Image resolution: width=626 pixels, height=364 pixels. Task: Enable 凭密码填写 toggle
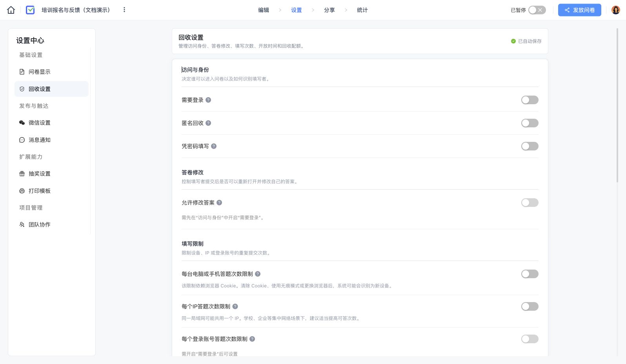tap(530, 146)
